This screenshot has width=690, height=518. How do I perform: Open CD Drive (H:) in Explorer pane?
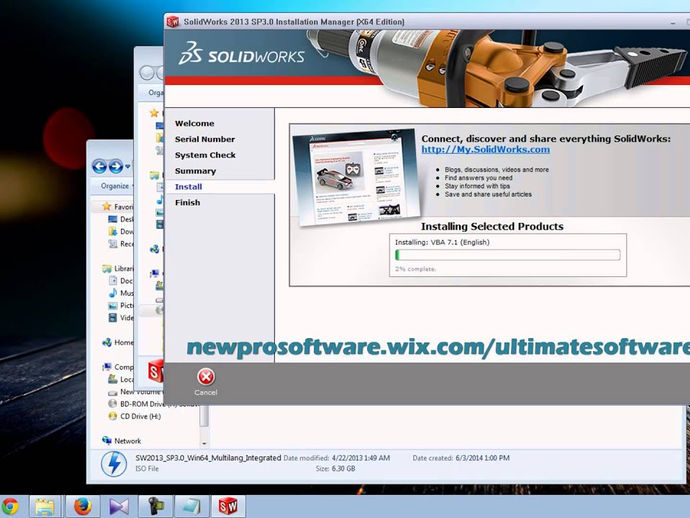135,416
